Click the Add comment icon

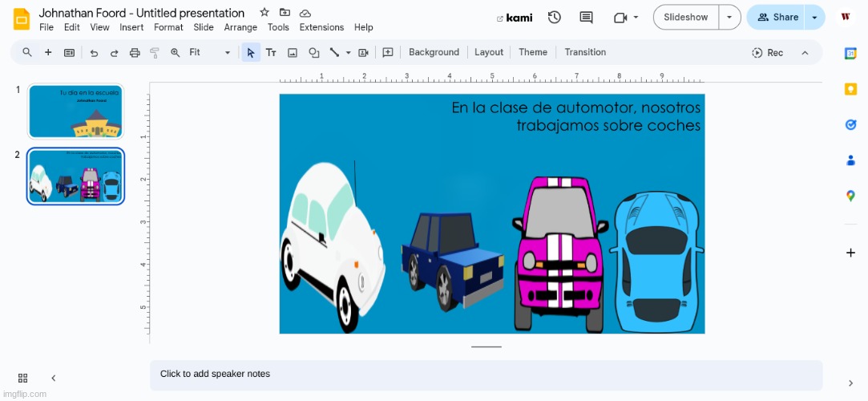pyautogui.click(x=388, y=52)
